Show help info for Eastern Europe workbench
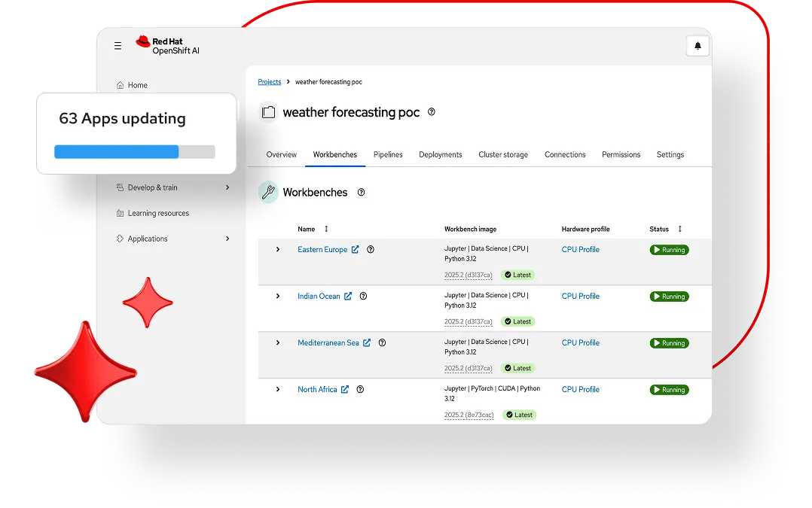This screenshot has width=812, height=508. pos(371,249)
